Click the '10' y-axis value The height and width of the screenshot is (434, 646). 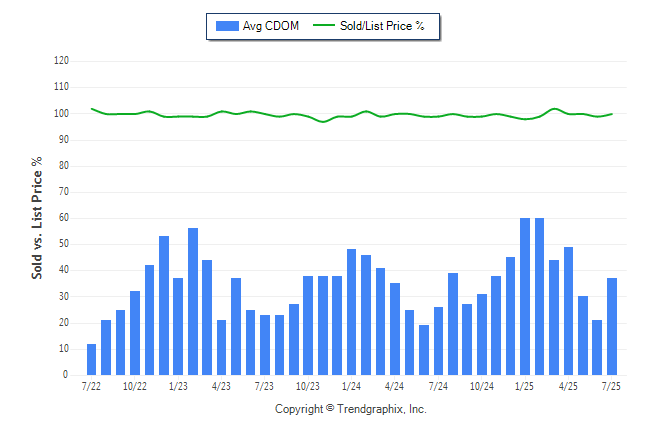tap(64, 349)
